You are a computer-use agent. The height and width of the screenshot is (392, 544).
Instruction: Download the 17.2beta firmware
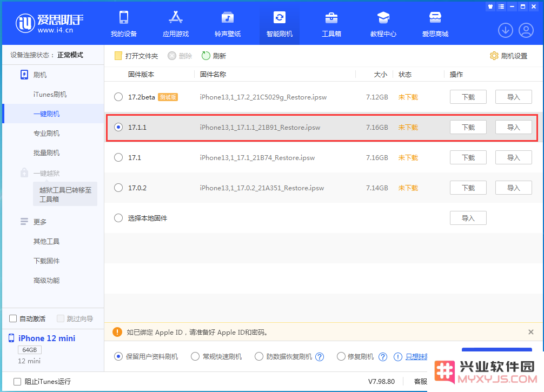click(468, 97)
